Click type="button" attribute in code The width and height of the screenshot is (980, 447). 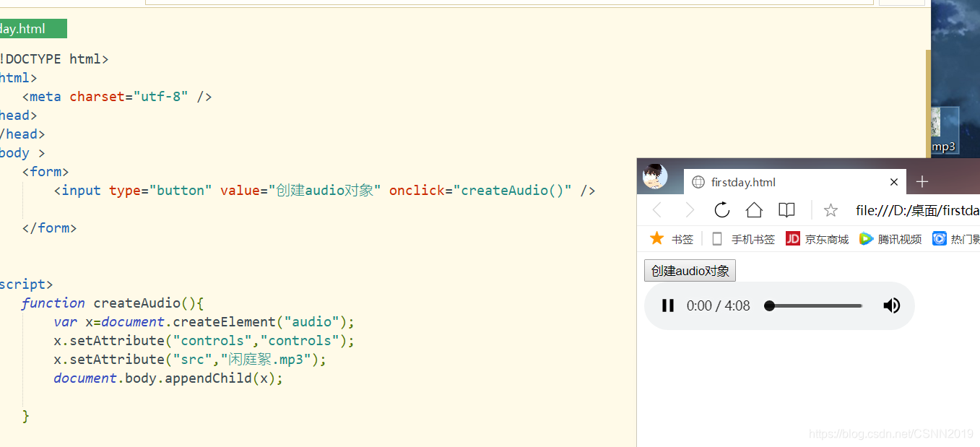[161, 191]
